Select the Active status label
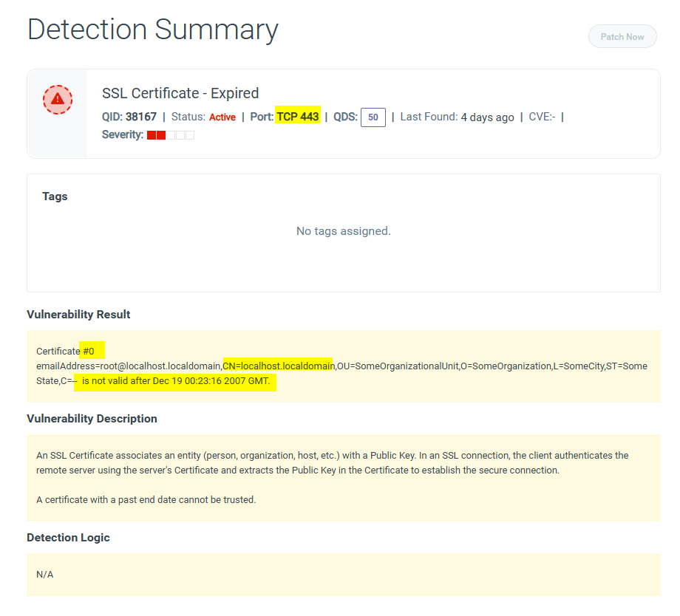680x616 pixels. point(222,117)
